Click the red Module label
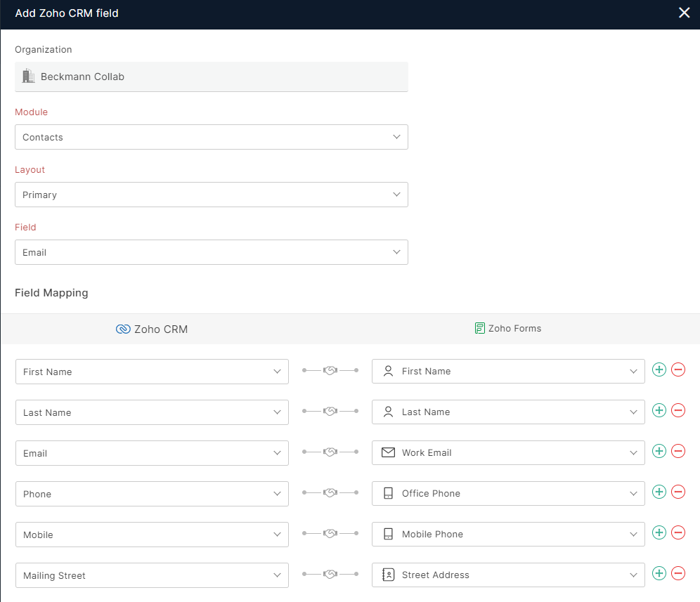 click(31, 112)
